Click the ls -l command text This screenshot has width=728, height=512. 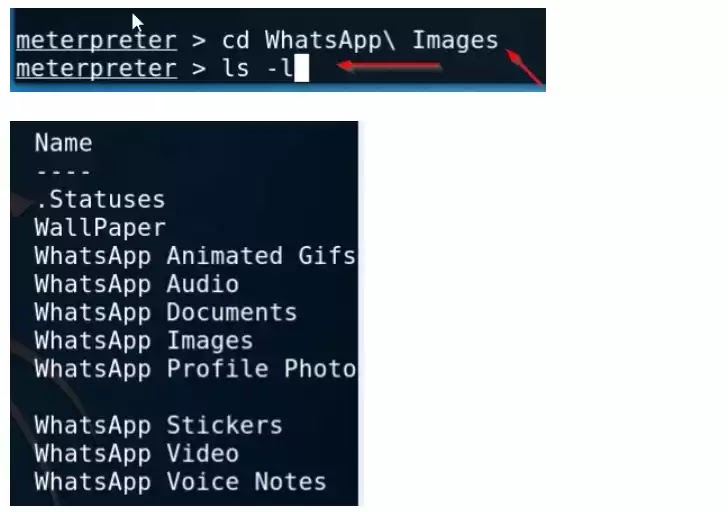tap(258, 69)
